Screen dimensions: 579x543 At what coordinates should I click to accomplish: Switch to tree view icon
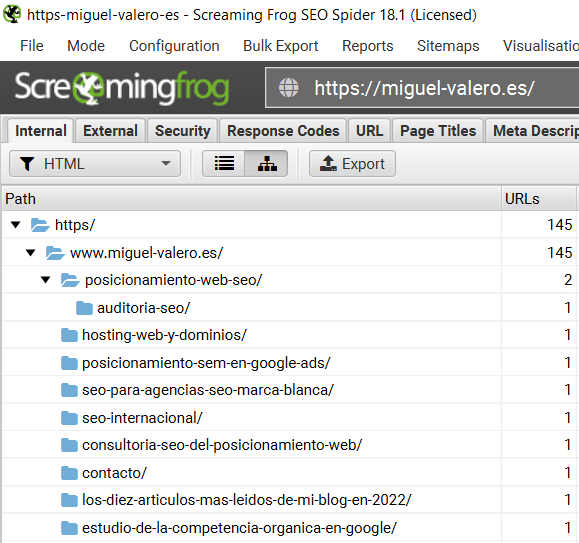(267, 164)
